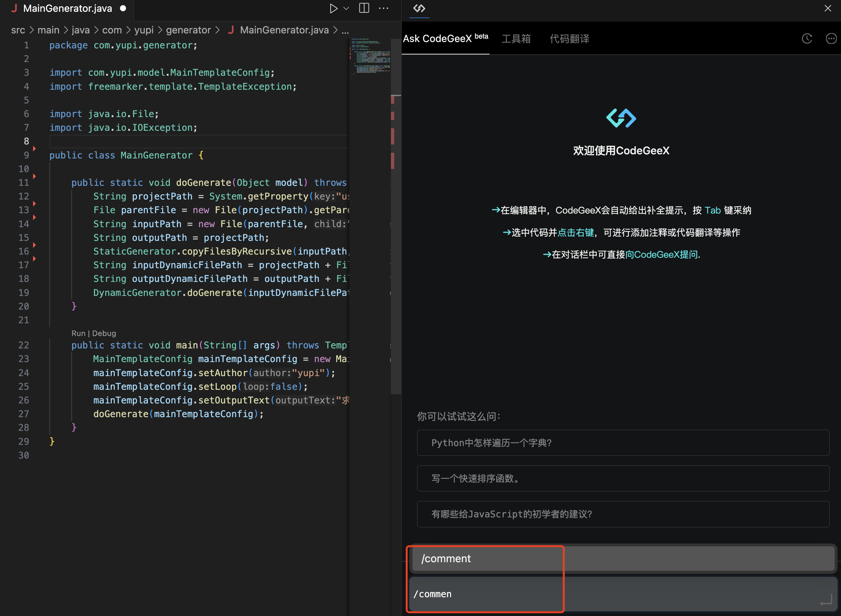This screenshot has width=841, height=616.
Task: Switch to the 代码翻译 tab
Action: pos(569,39)
